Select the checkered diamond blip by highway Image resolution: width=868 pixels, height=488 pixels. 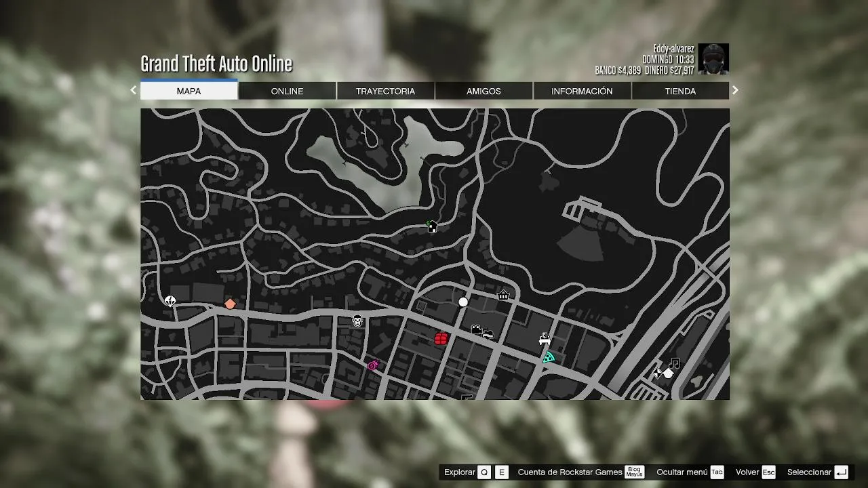(657, 373)
